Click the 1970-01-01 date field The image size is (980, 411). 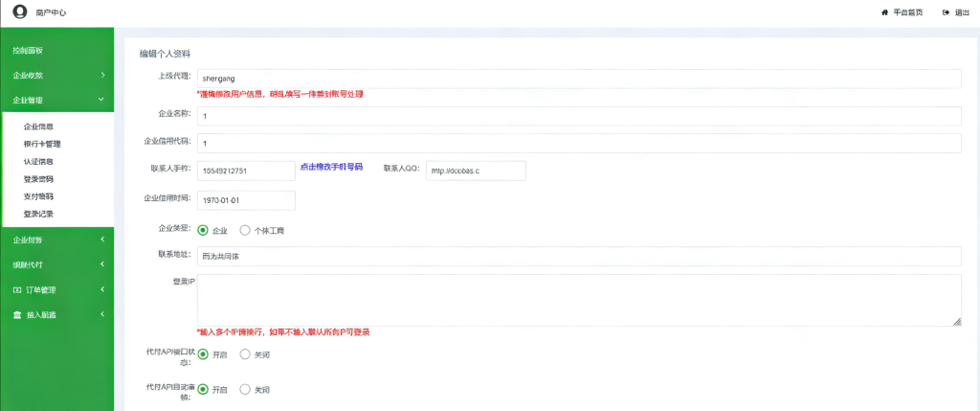click(246, 201)
